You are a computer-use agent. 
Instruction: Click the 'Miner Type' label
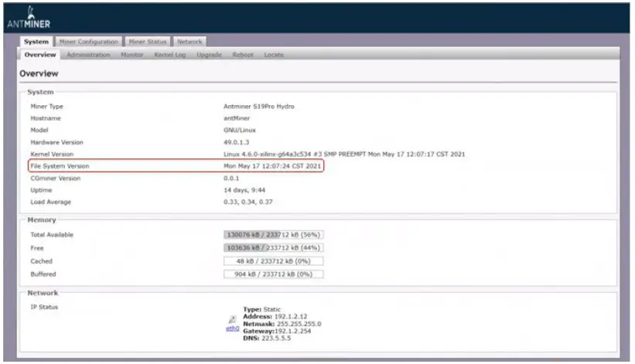click(46, 107)
